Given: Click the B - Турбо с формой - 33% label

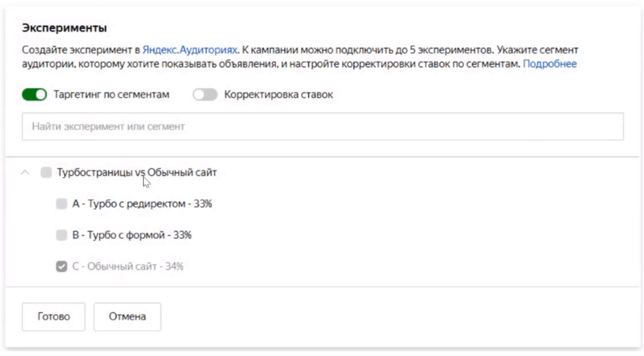Looking at the screenshot, I should coord(132,235).
